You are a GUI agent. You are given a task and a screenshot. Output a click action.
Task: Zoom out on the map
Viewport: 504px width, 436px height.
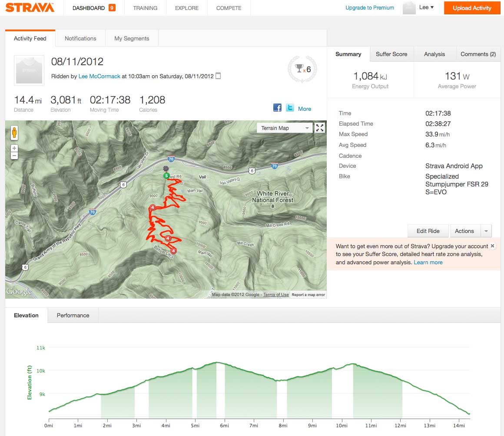pos(14,156)
